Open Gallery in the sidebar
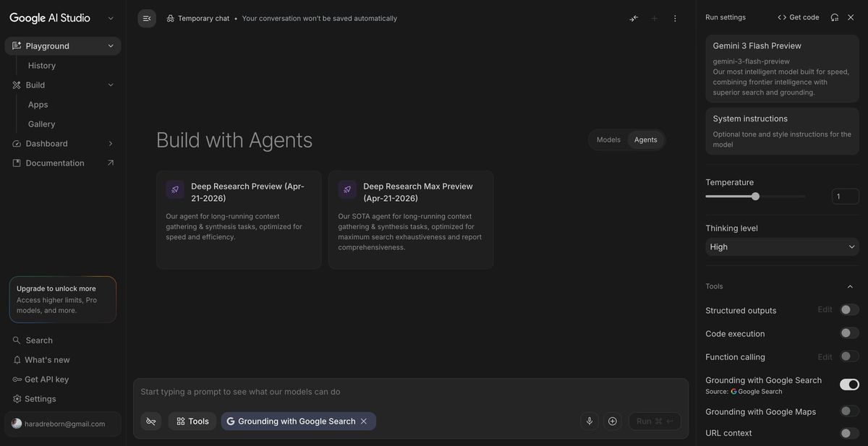 [x=42, y=124]
